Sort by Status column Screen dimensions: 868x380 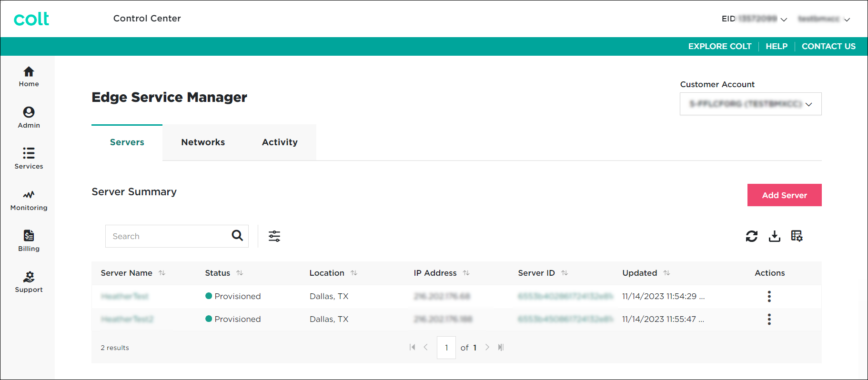[240, 273]
